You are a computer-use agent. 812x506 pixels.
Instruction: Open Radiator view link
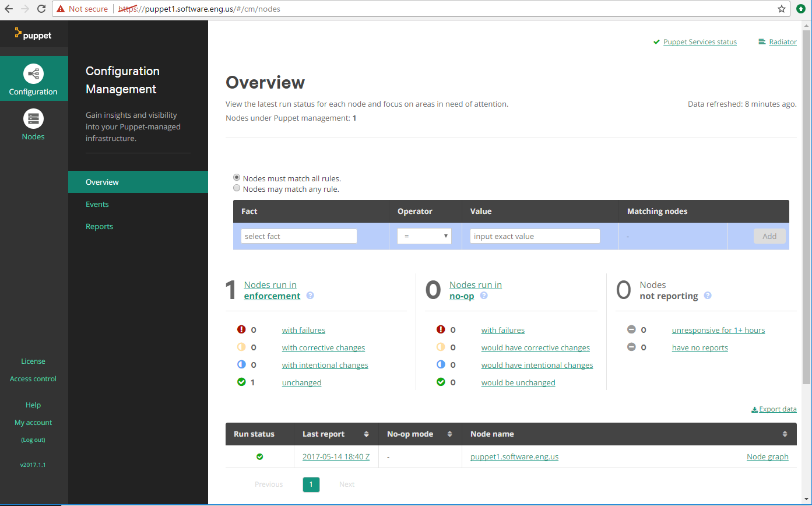(x=782, y=42)
